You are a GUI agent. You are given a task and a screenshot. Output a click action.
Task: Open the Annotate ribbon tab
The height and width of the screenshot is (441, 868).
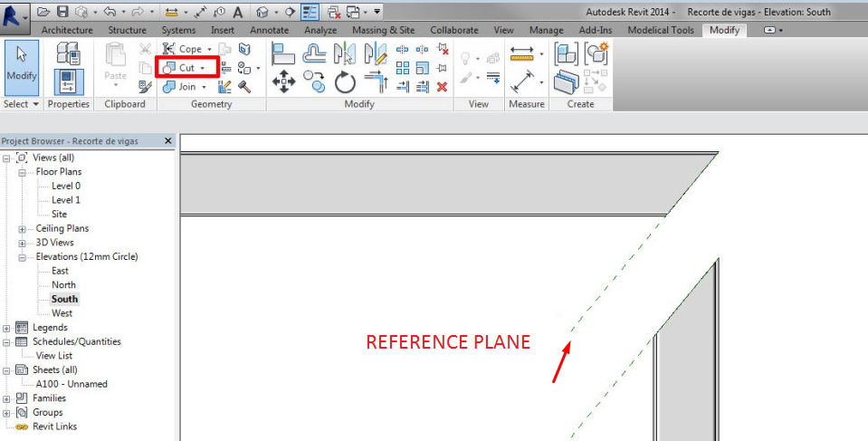[269, 30]
